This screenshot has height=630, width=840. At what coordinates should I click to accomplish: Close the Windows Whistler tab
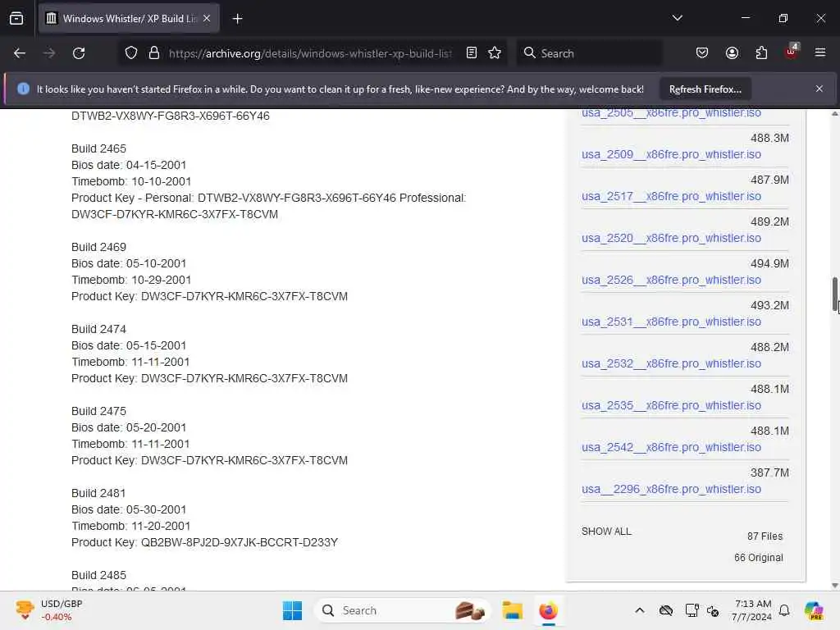[x=207, y=18]
